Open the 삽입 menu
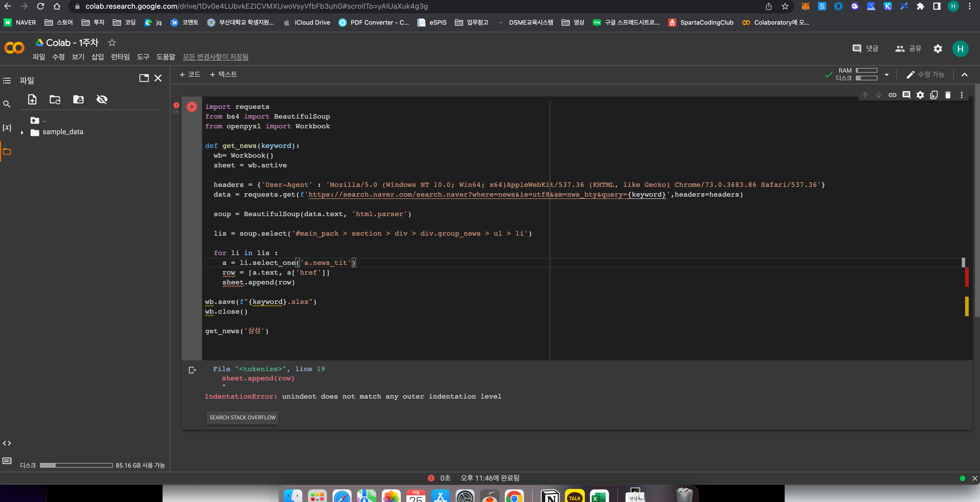 98,57
